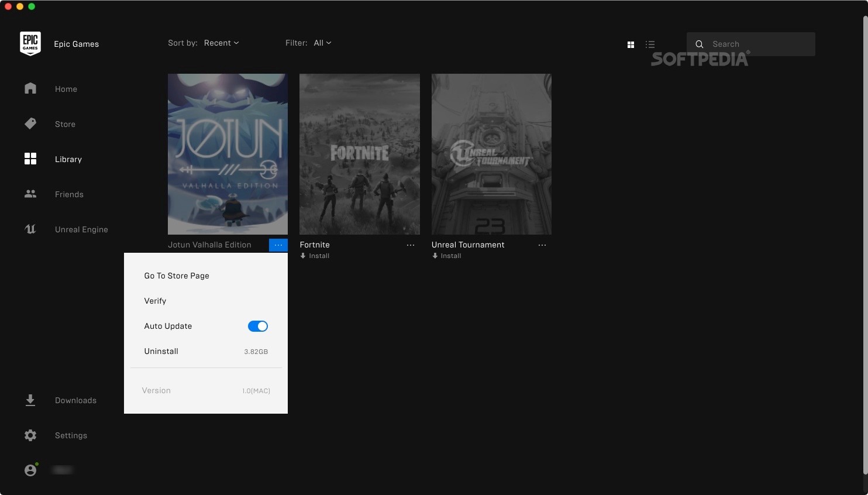Open the Fortnite cover thumbnail
This screenshot has width=868, height=495.
pos(360,154)
